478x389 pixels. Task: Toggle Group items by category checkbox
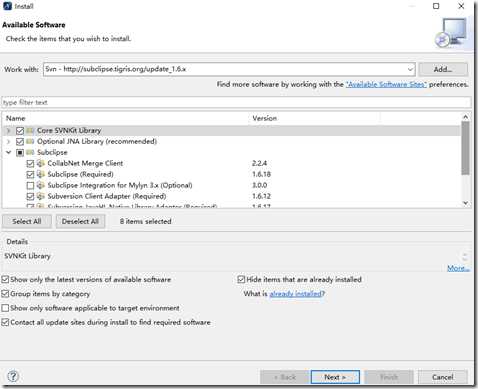click(5, 294)
